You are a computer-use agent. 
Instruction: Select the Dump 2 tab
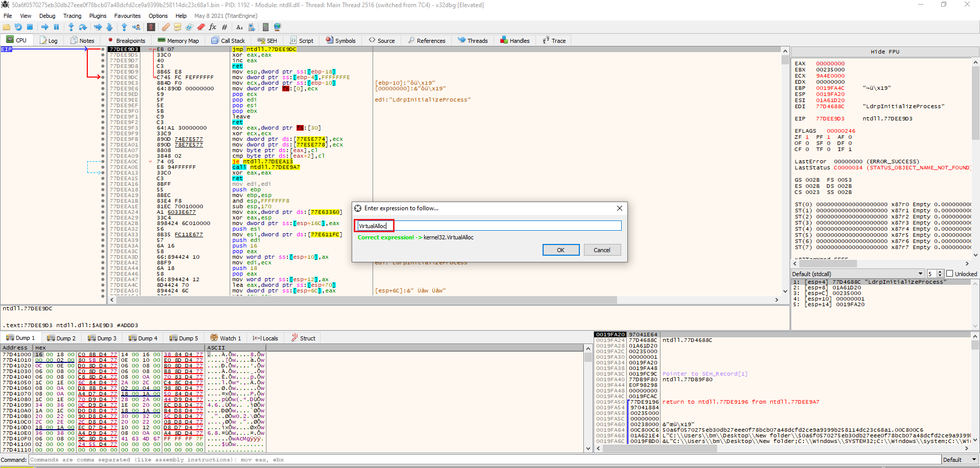pyautogui.click(x=61, y=338)
